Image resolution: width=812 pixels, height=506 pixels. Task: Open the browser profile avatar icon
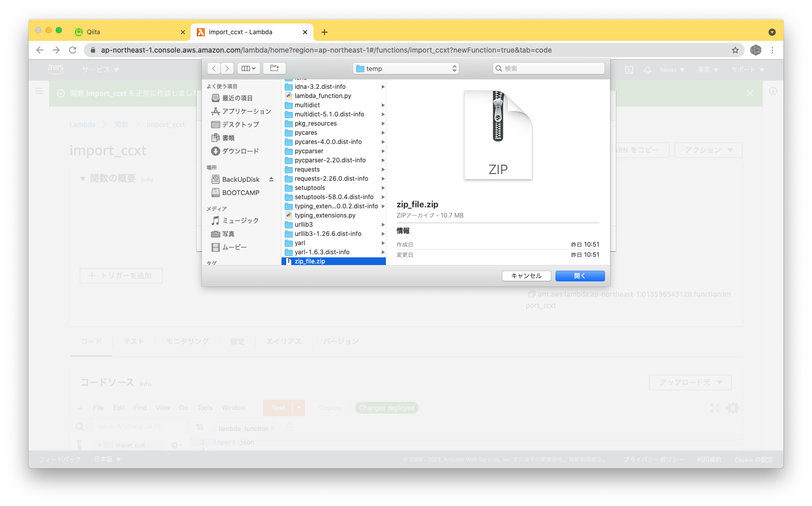pyautogui.click(x=756, y=50)
